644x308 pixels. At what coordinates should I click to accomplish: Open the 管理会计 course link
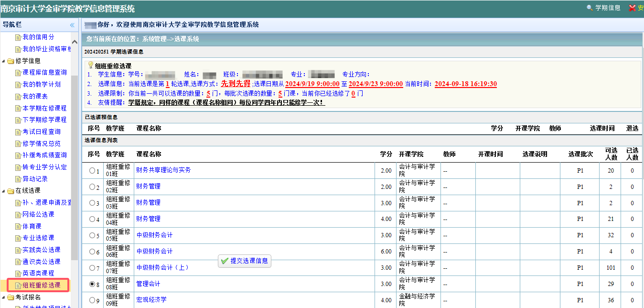(x=148, y=284)
